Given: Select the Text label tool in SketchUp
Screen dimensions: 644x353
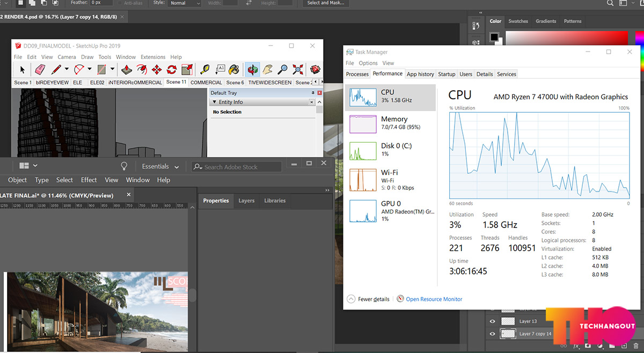Looking at the screenshot, I should click(x=220, y=69).
